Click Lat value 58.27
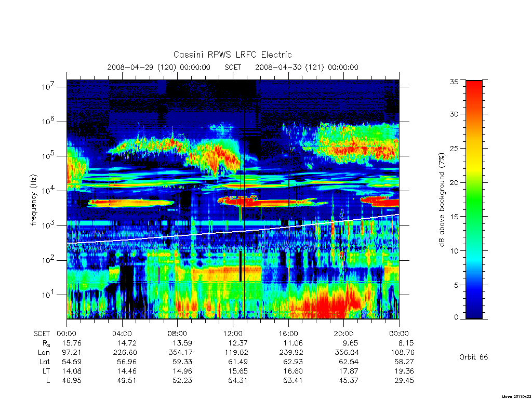 (x=404, y=362)
